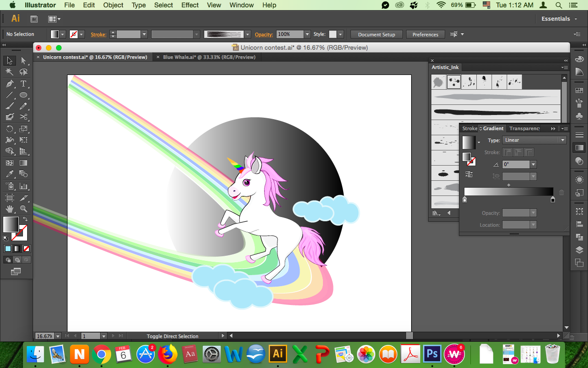Screen dimensions: 588x368
Task: Click the Opacity link in control bar
Action: 264,34
